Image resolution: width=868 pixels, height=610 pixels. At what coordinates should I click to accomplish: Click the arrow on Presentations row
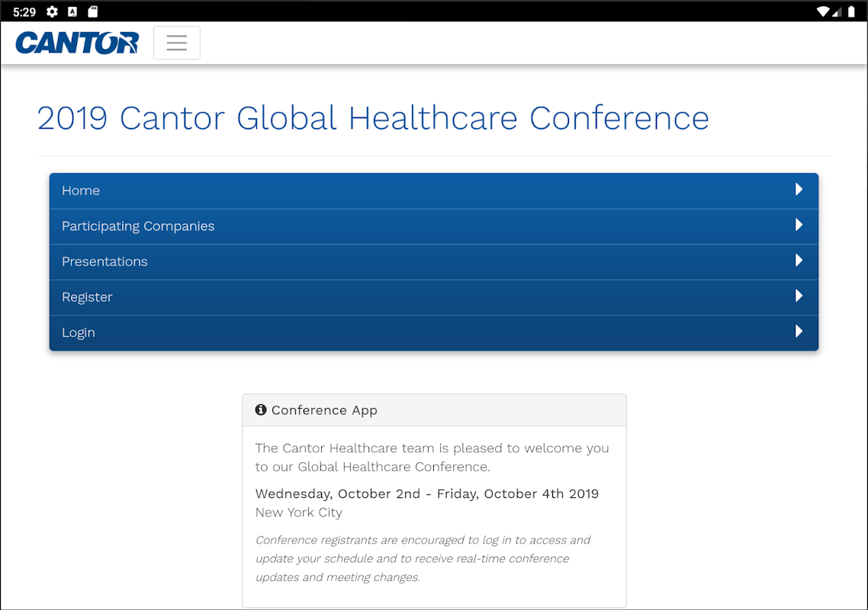[799, 260]
